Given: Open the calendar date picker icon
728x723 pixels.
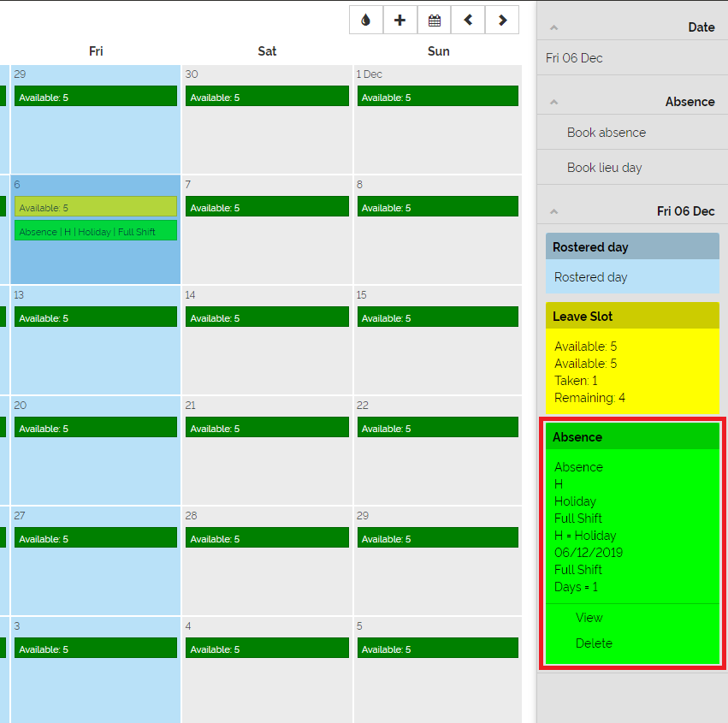Looking at the screenshot, I should click(434, 20).
